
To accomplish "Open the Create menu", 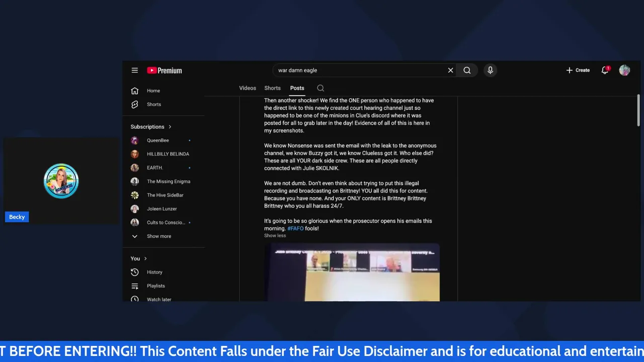I will click(x=578, y=70).
